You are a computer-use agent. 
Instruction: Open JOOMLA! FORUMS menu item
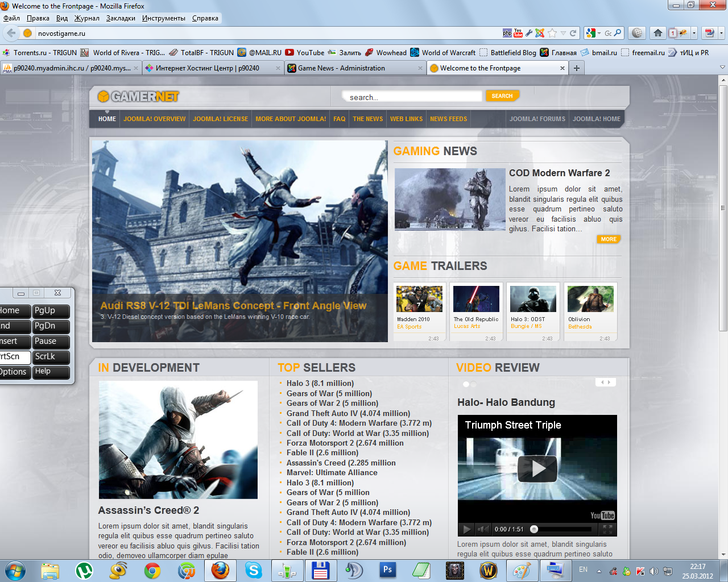(x=537, y=119)
